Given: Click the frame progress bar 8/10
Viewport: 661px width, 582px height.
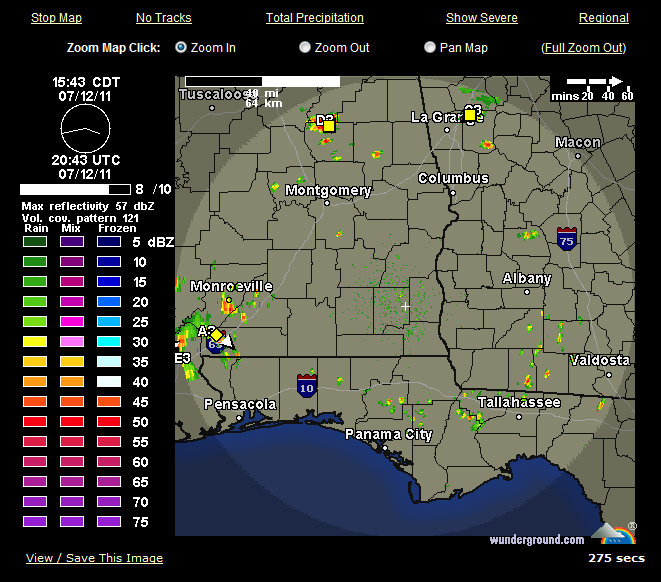Looking at the screenshot, I should pyautogui.click(x=75, y=189).
